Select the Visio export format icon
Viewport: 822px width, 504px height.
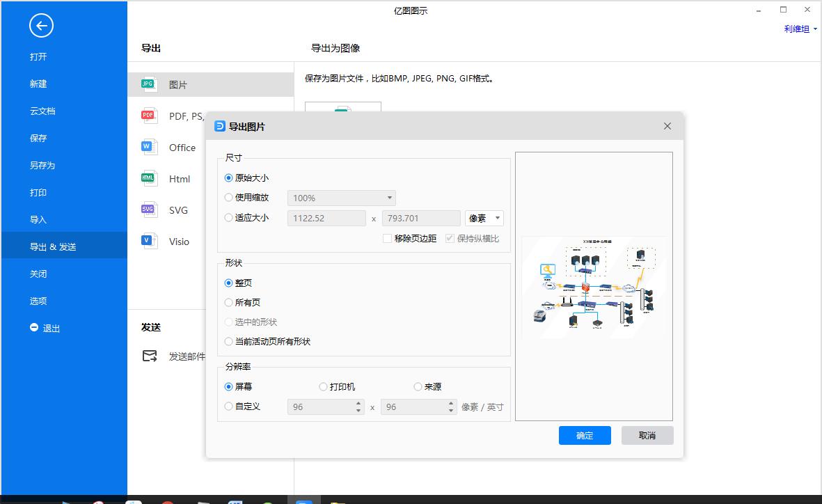(148, 241)
